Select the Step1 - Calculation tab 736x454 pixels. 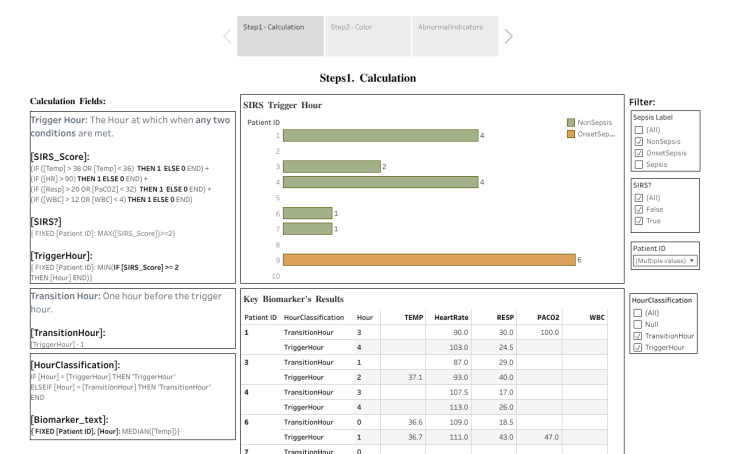274,27
